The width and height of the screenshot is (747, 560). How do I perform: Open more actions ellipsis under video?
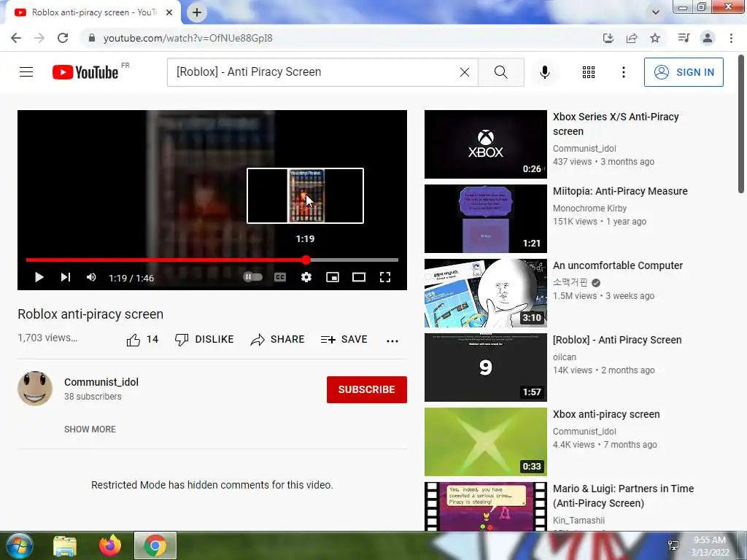click(392, 341)
